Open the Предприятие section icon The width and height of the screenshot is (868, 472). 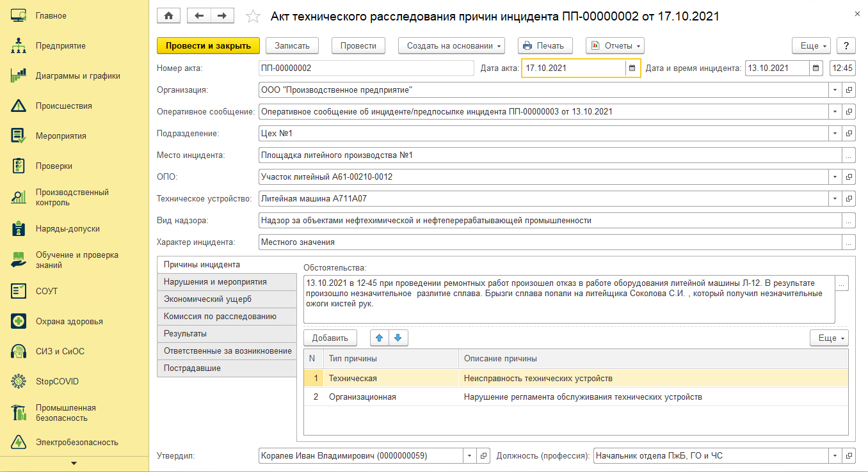tap(19, 45)
